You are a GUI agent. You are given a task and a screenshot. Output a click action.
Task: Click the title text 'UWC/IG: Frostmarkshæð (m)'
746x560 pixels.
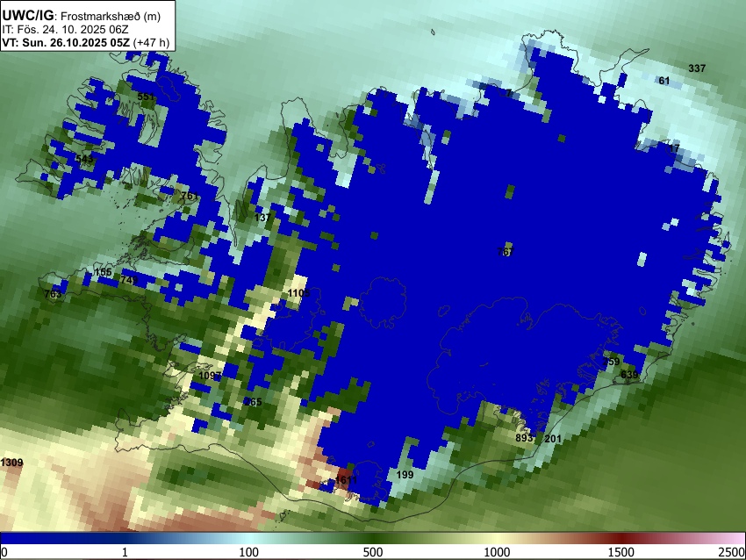coord(81,16)
